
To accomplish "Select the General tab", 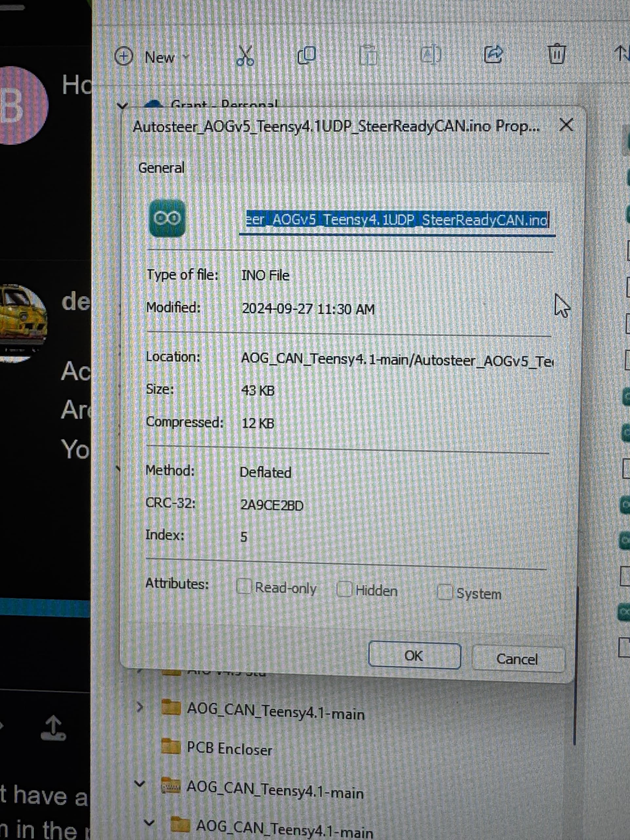I will [161, 168].
